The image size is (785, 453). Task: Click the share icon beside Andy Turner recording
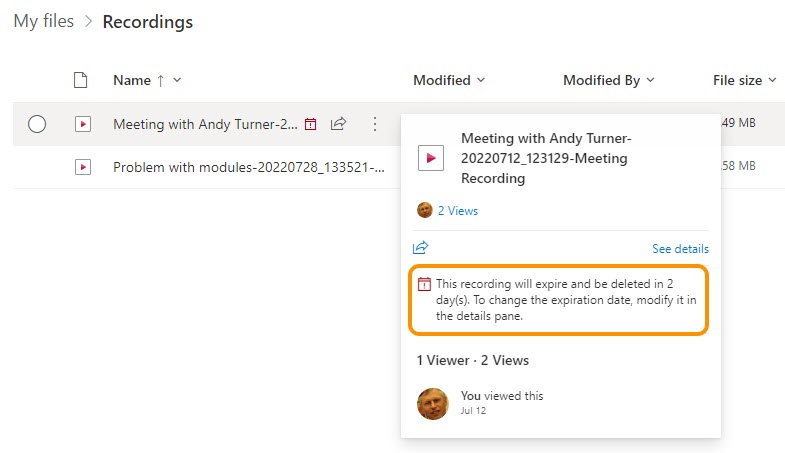tap(339, 124)
